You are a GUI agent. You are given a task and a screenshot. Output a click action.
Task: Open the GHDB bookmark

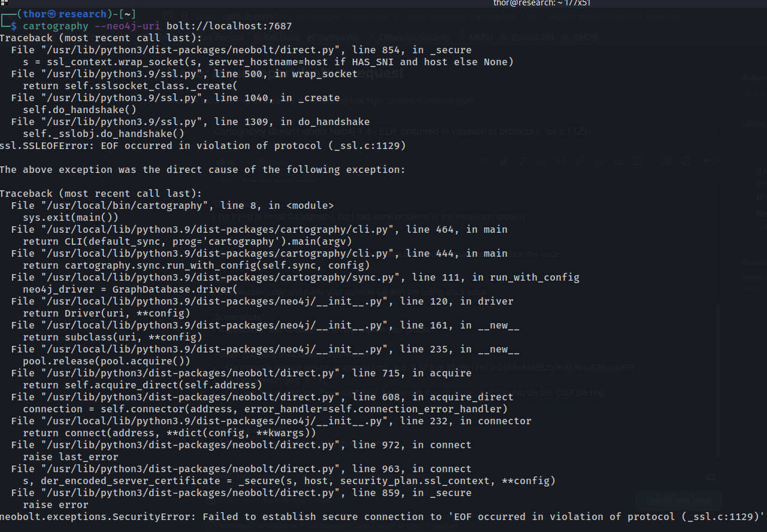coord(585,37)
